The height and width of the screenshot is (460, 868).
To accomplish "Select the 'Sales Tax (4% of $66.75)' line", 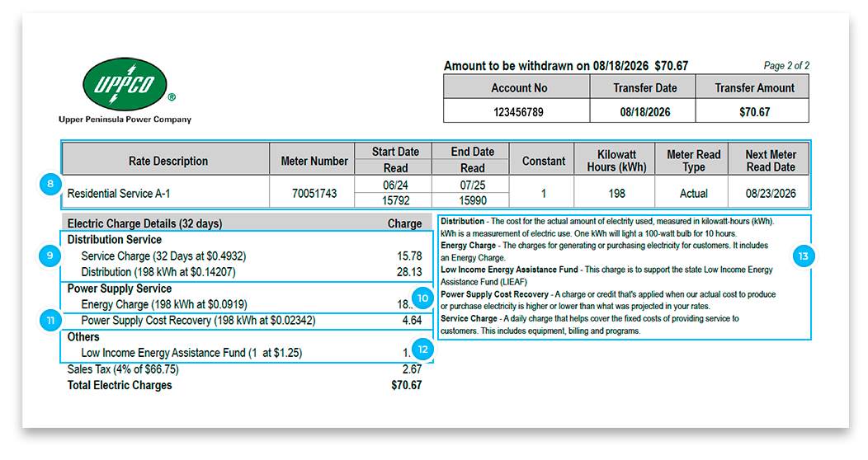I will (x=123, y=368).
